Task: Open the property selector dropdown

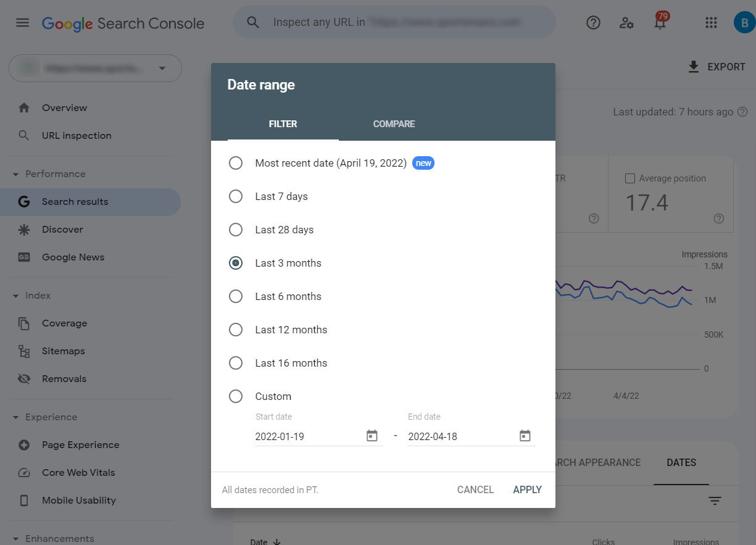Action: point(95,68)
